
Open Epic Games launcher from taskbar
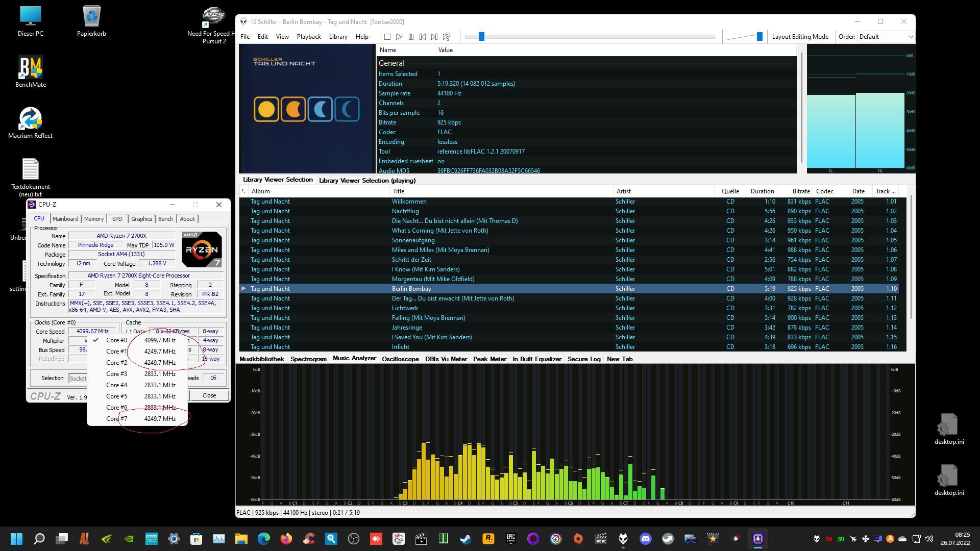[510, 539]
